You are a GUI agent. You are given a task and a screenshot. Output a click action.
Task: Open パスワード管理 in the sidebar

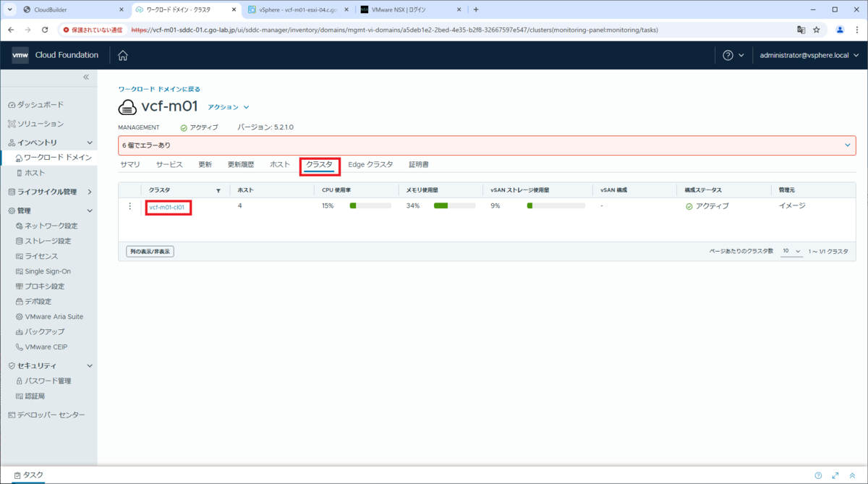tap(43, 381)
